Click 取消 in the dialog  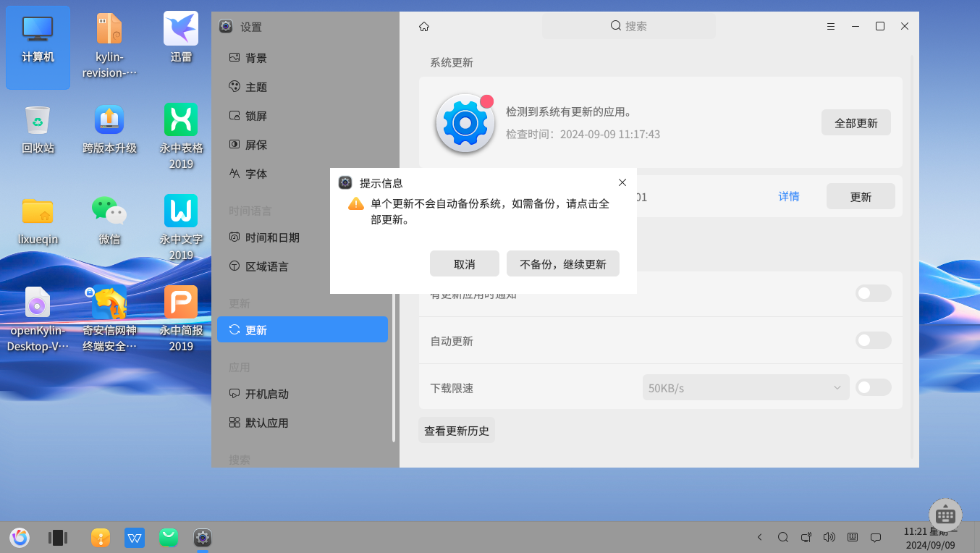click(x=465, y=264)
